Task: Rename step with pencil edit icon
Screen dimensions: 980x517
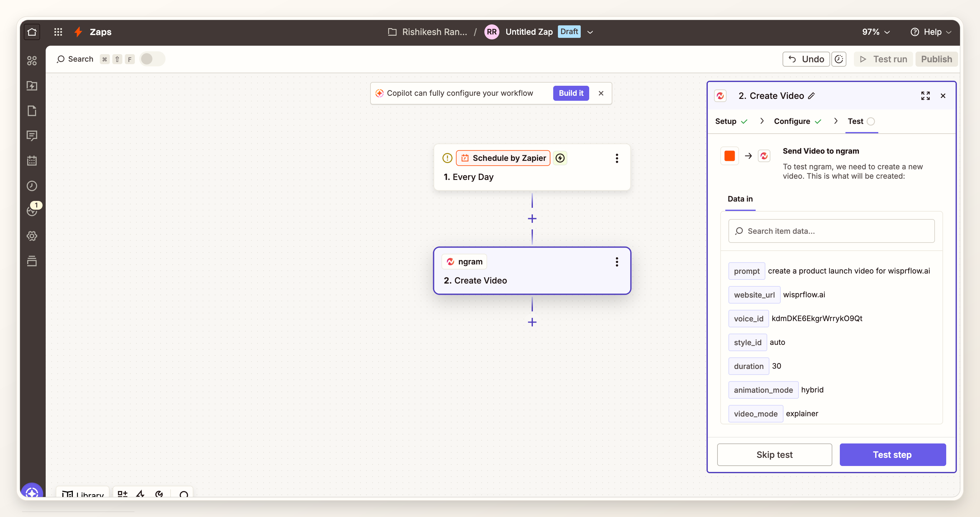Action: click(811, 96)
